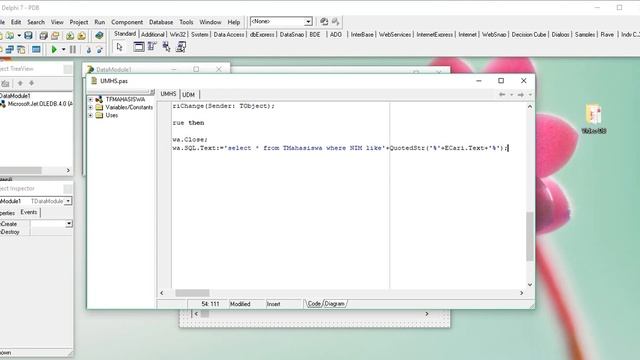Click the OnDestroy event row
The width and height of the screenshot is (640, 360).
[36, 232]
